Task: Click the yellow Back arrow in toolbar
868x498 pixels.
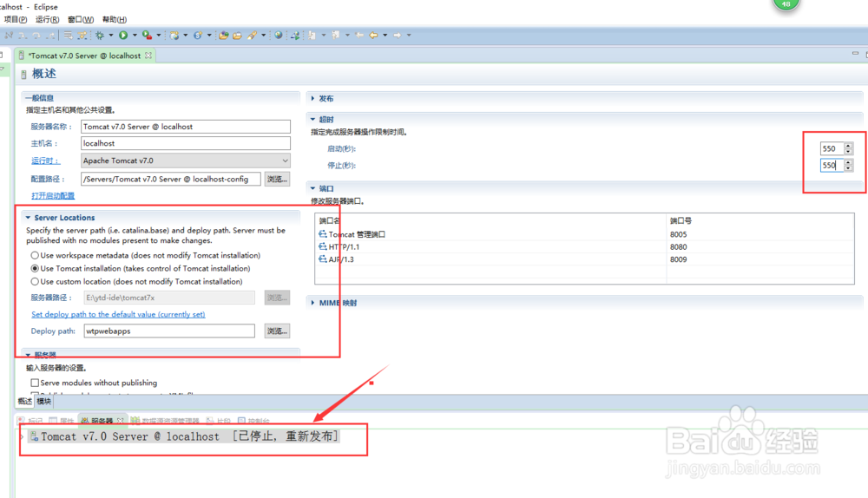Action: [373, 36]
